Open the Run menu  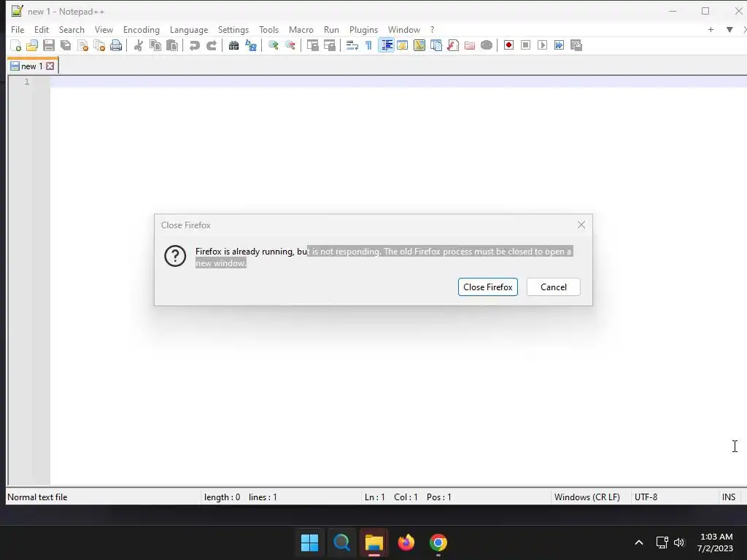click(332, 29)
